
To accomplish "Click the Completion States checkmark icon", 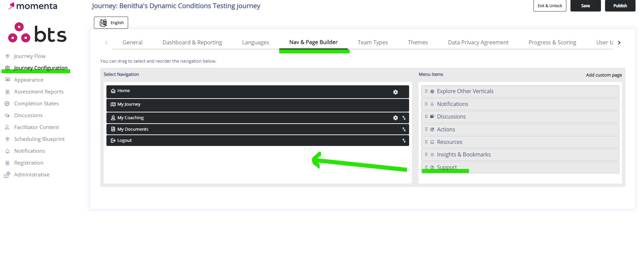I will click(x=7, y=104).
